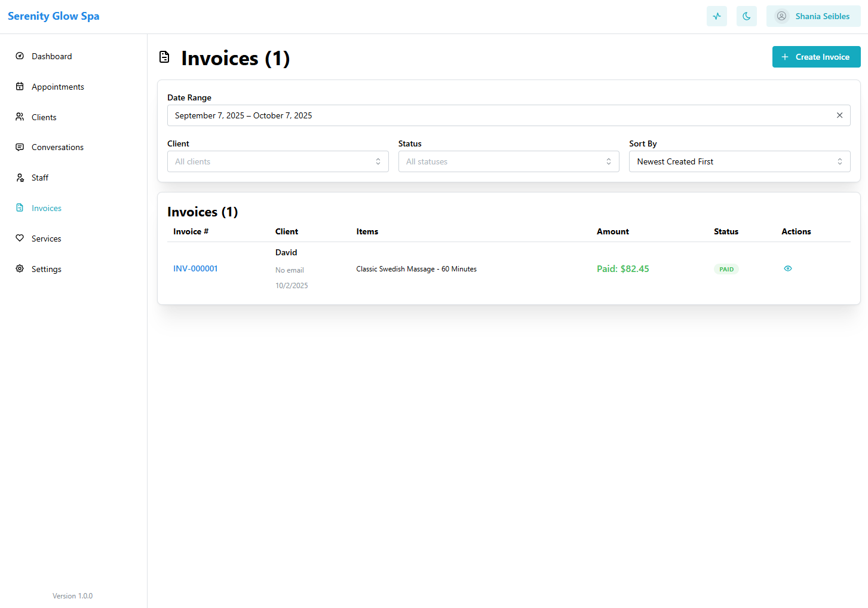
Task: View invoice INV-000001 via eye icon
Action: (787, 268)
